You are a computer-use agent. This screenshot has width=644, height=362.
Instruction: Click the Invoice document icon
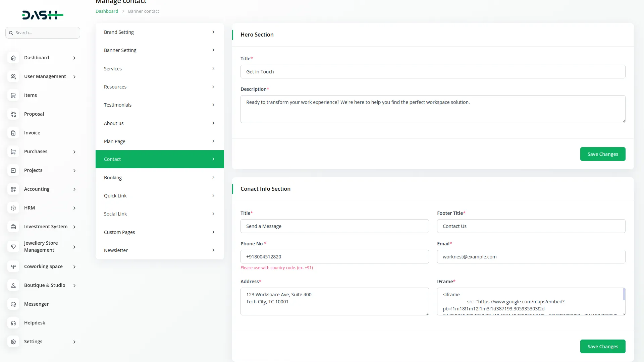[13, 133]
